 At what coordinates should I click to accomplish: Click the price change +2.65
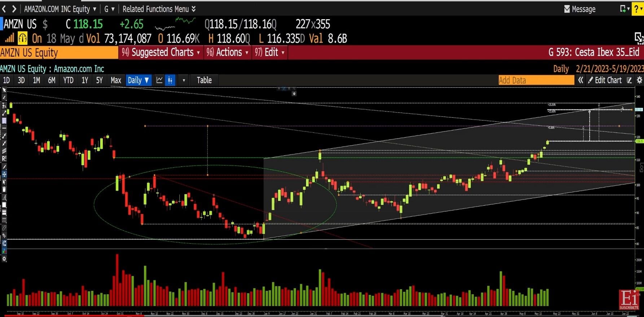tap(131, 24)
